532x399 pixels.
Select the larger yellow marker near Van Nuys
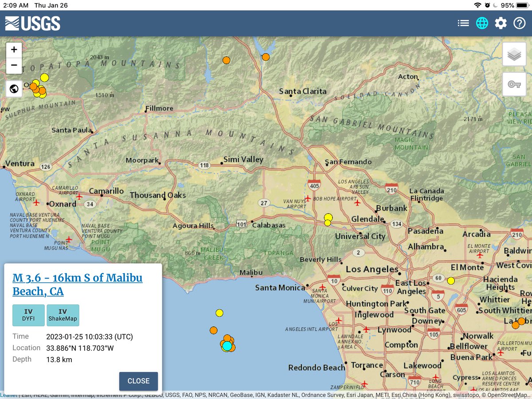pos(328,217)
